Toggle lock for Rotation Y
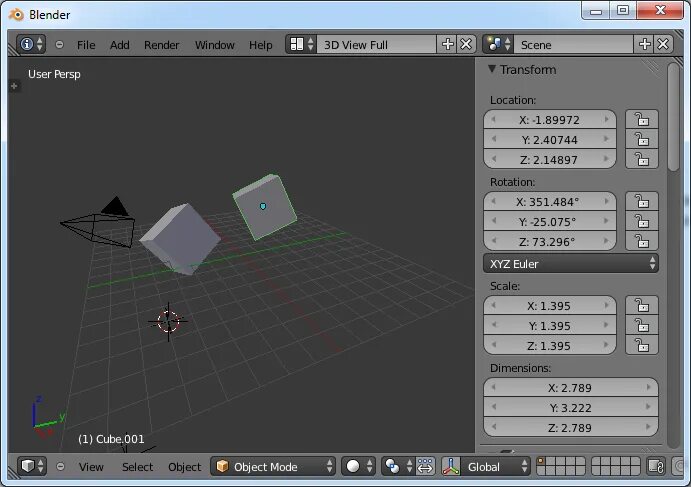This screenshot has width=691, height=487. tap(642, 221)
